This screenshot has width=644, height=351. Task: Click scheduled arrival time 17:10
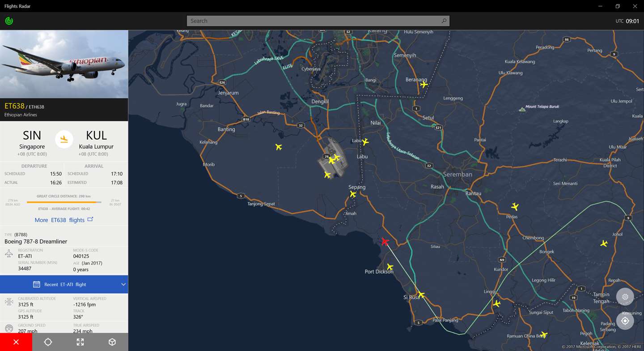[x=117, y=174]
